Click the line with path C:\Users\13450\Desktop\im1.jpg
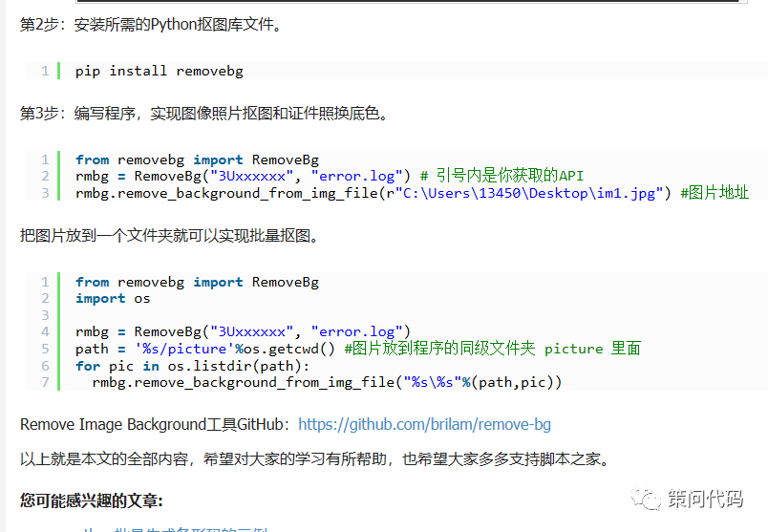This screenshot has height=532, width=768. tap(412, 193)
